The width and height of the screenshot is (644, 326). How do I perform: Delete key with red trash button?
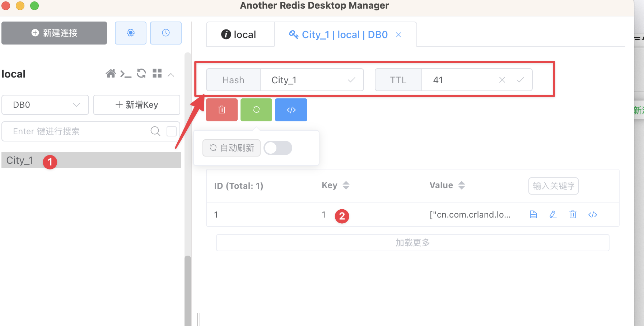tap(222, 110)
